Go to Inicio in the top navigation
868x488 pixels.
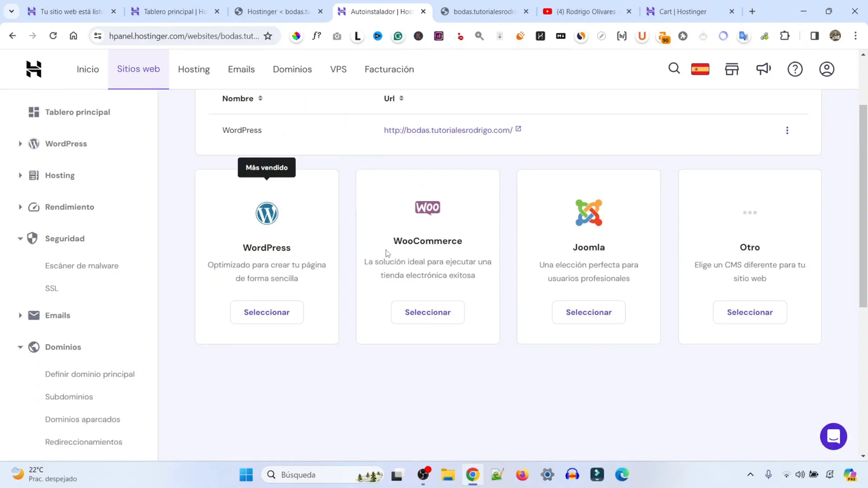pyautogui.click(x=88, y=69)
